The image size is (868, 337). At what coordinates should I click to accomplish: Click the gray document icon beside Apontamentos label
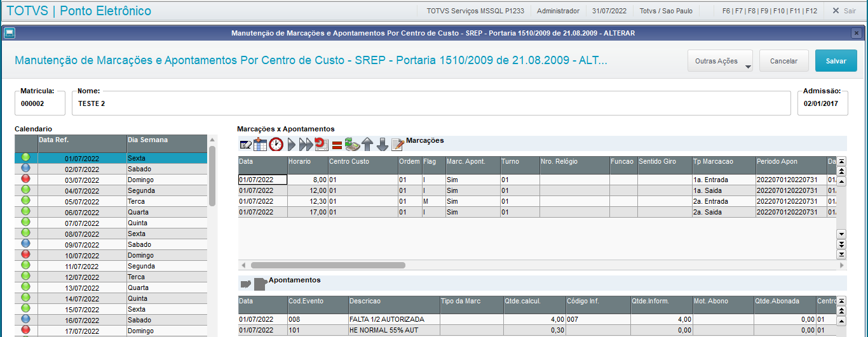click(x=261, y=284)
